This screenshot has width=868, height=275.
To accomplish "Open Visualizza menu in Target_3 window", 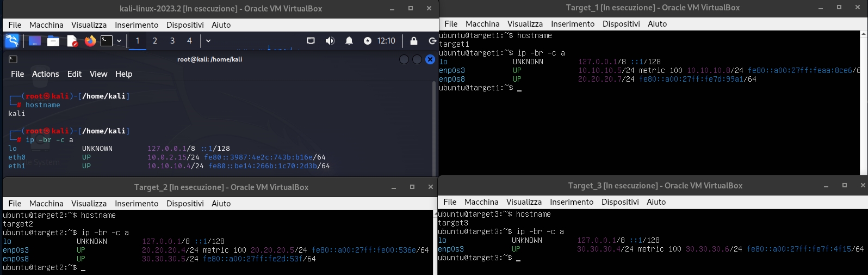I will (x=524, y=202).
